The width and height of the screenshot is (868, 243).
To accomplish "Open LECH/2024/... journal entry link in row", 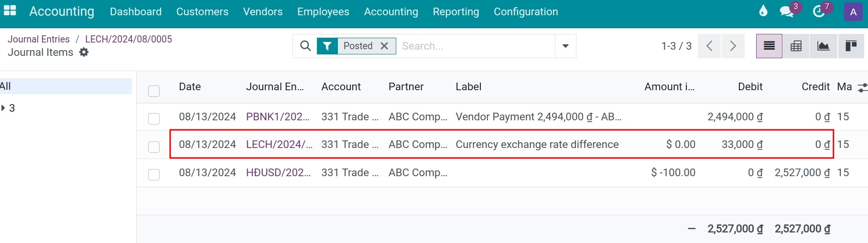I will (279, 144).
